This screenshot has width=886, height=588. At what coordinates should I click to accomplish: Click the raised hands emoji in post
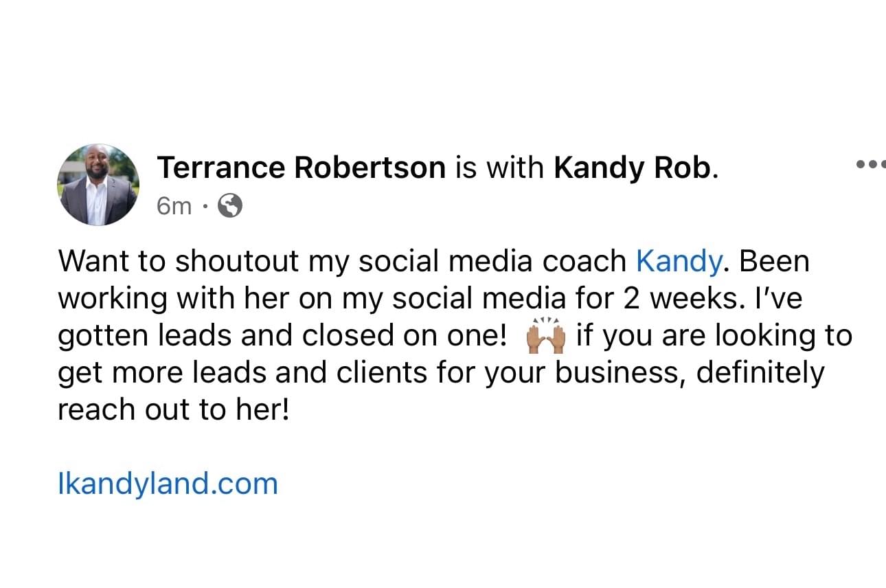(545, 337)
